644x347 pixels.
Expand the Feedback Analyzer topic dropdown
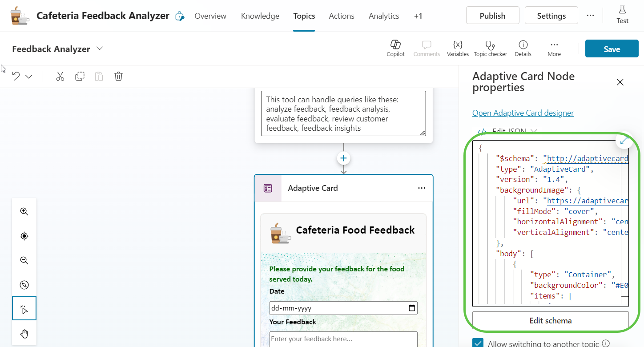(100, 48)
